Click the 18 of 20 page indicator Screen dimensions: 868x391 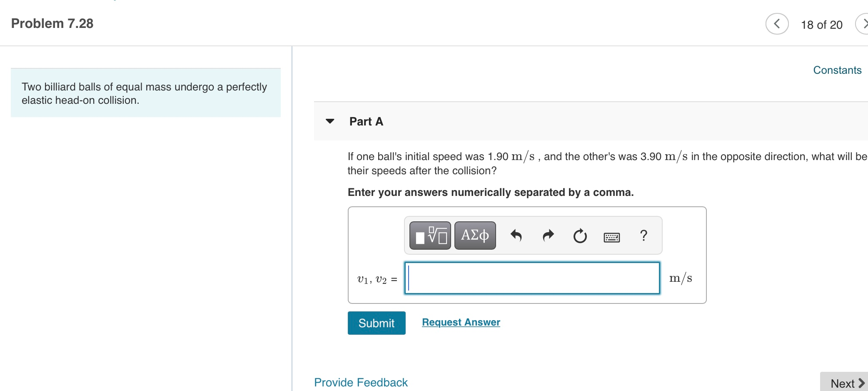(821, 25)
